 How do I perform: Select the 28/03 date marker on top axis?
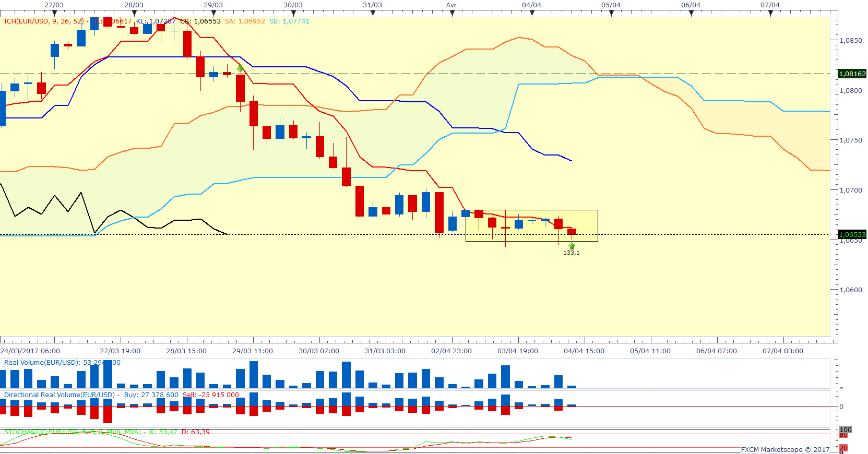[x=134, y=5]
